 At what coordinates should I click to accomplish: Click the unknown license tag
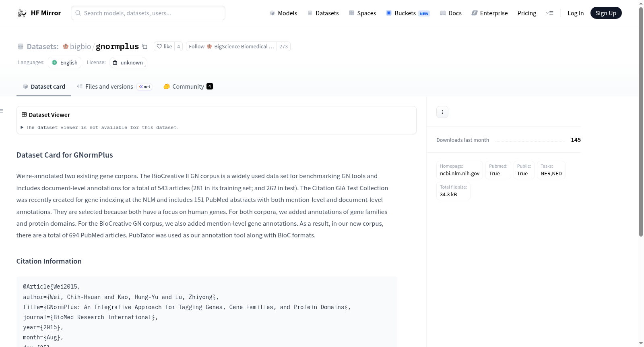128,62
